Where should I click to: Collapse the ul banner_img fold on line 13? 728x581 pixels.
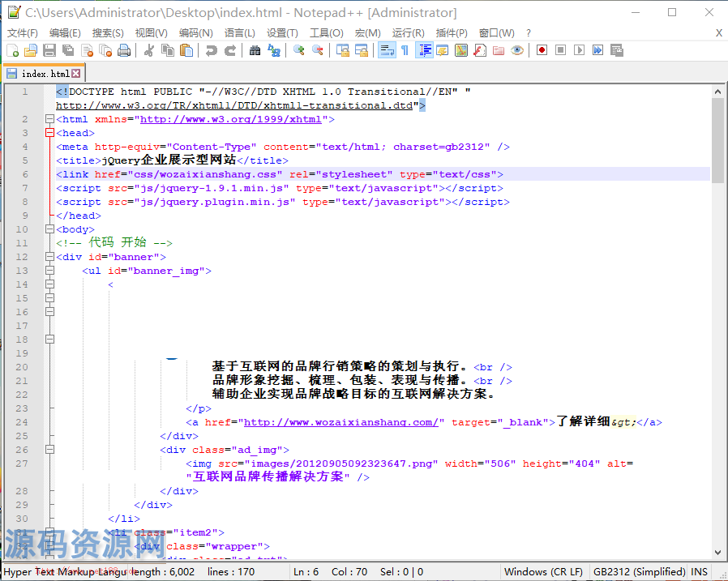click(49, 271)
